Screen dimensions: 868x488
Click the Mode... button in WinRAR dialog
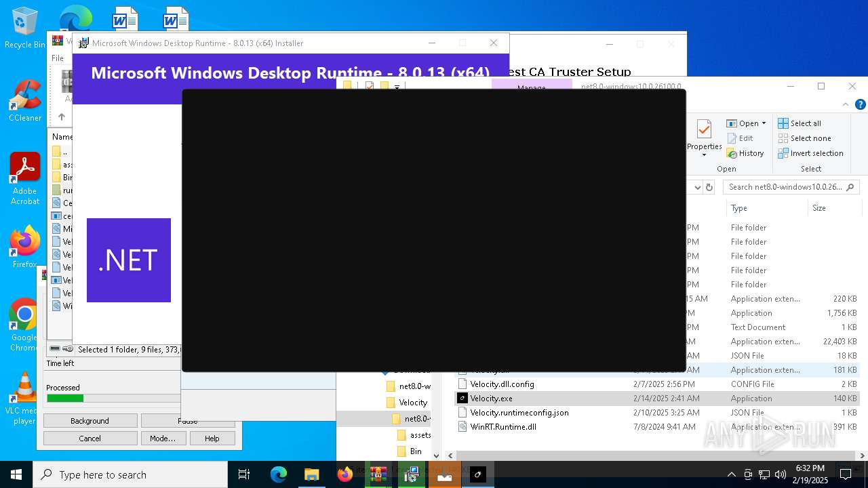163,439
